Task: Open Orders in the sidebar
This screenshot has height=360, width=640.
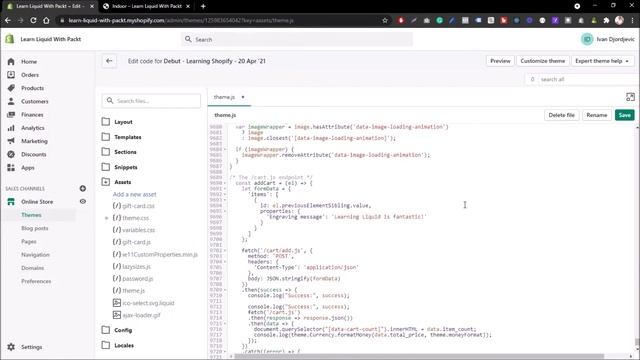Action: click(x=30, y=75)
